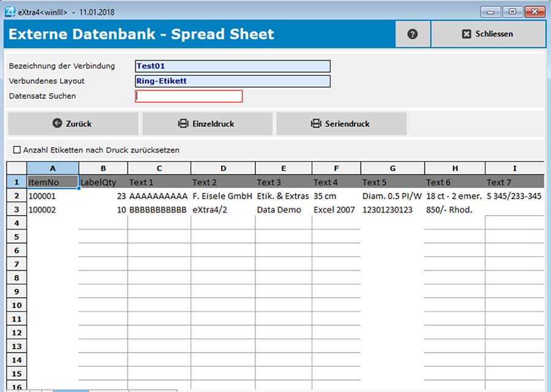Click row number 3 in the grid
This screenshot has width=551, height=392.
click(16, 208)
